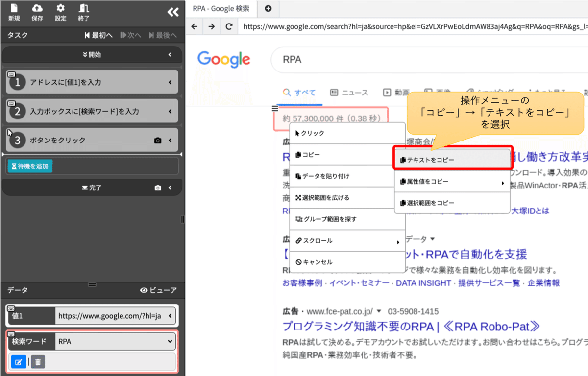Open settings via the 設定 gear icon
Viewport: 588px width, 376px height.
[x=60, y=12]
